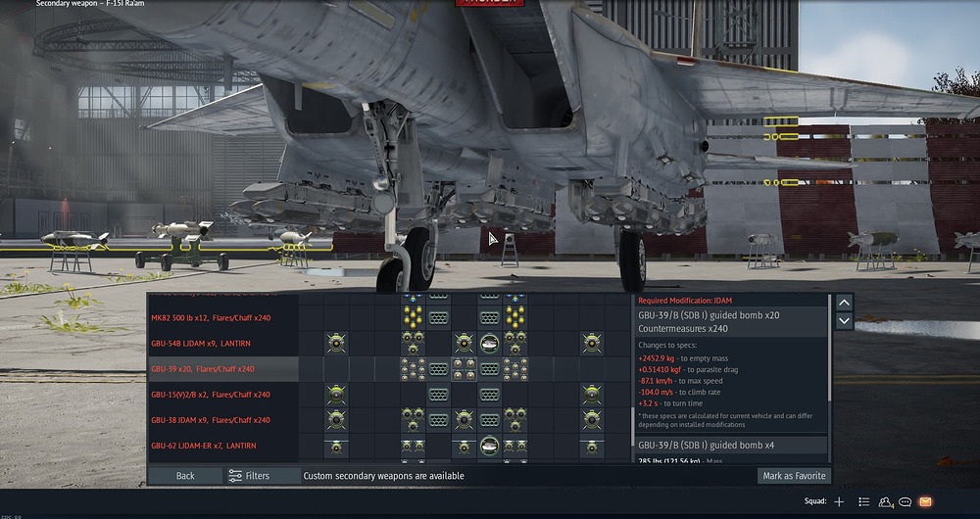Open the squad list icon
Viewport: 980px width, 519px height.
[863, 501]
